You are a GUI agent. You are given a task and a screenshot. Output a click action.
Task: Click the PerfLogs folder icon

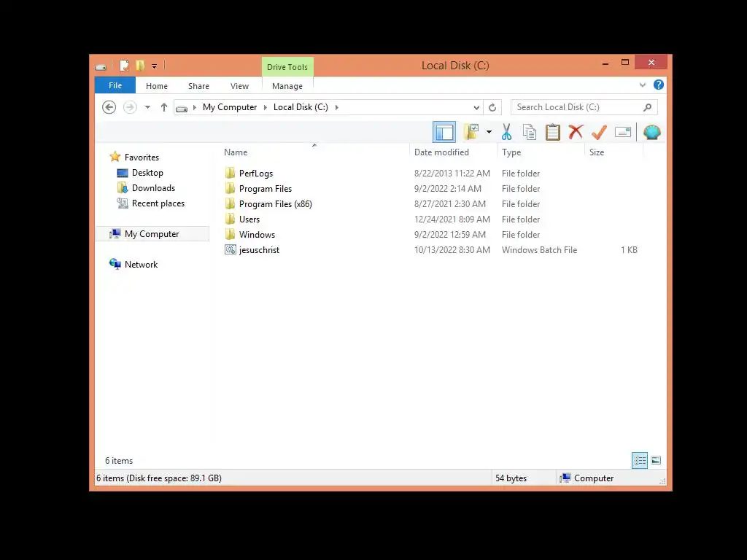(x=230, y=173)
